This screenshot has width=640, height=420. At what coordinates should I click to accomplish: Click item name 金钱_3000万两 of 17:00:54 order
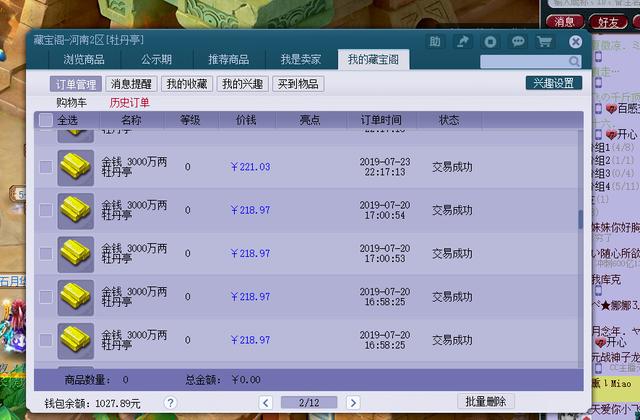click(x=134, y=205)
